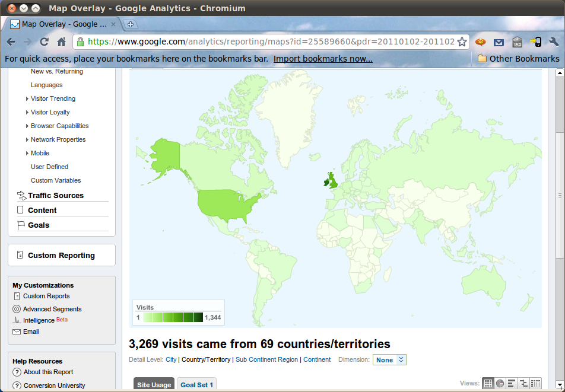Viewport: 565px width, 392px height.
Task: Switch to comparison view icon
Action: (x=523, y=383)
